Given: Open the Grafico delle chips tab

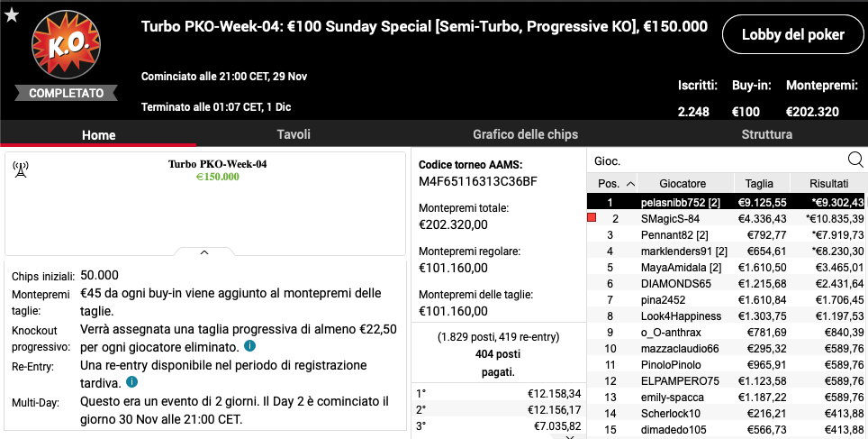Looking at the screenshot, I should click(x=525, y=134).
